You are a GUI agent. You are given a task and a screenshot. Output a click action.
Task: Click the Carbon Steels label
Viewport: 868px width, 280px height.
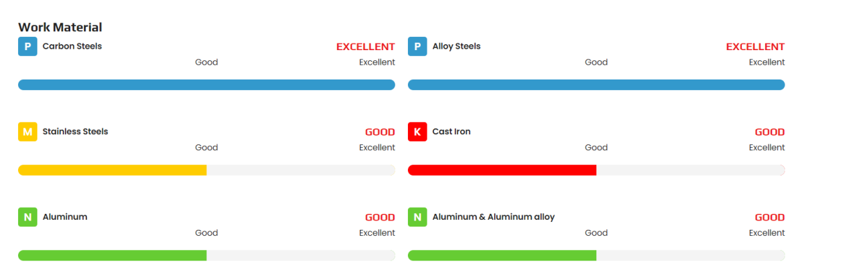pyautogui.click(x=72, y=46)
